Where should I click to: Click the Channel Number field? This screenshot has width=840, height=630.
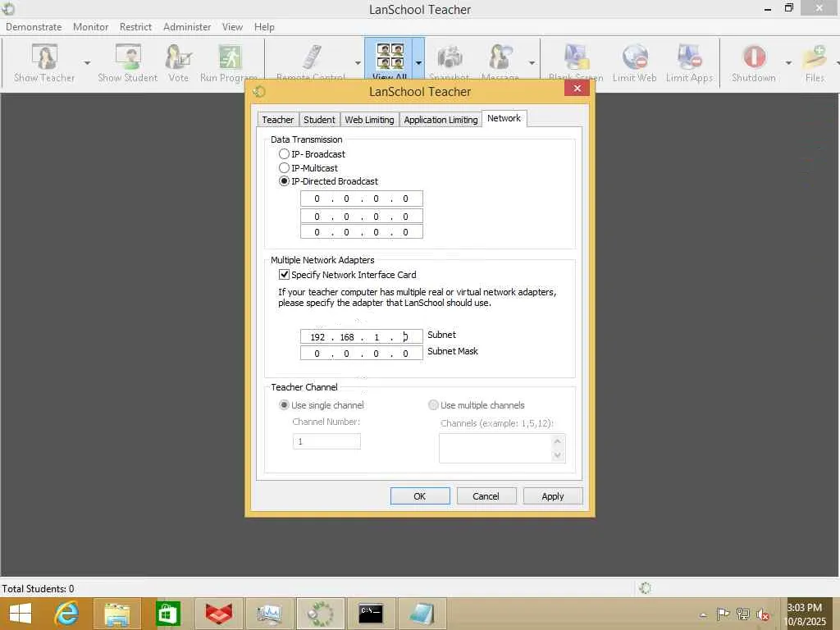[326, 441]
